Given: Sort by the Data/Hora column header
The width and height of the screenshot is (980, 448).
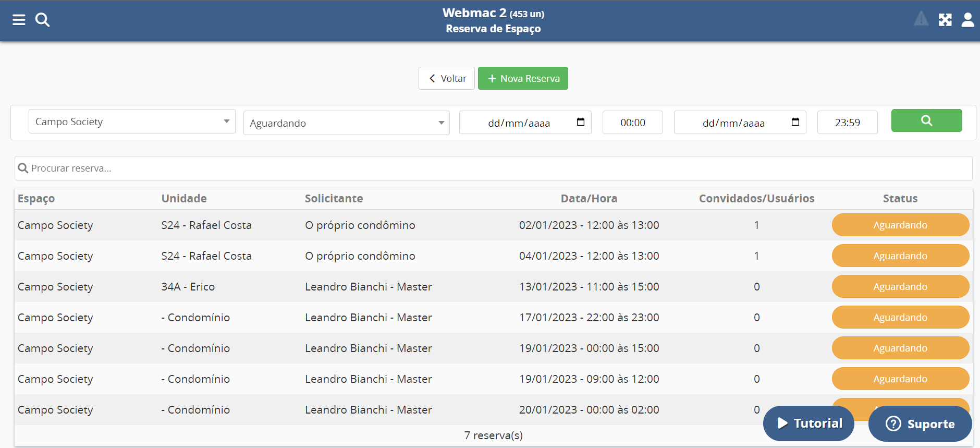Looking at the screenshot, I should [589, 198].
